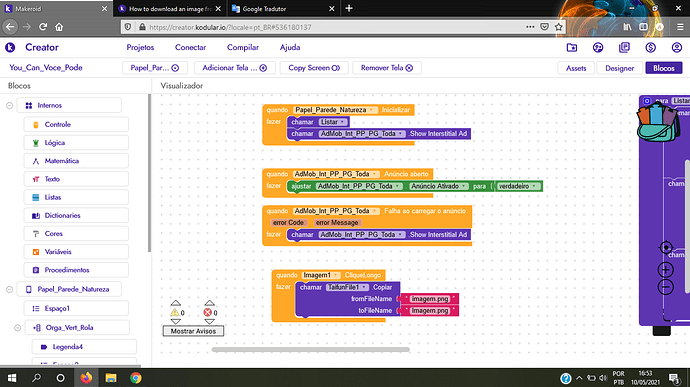Select the fromFileName imagem.png text block
The image size is (690, 387).
(429, 299)
